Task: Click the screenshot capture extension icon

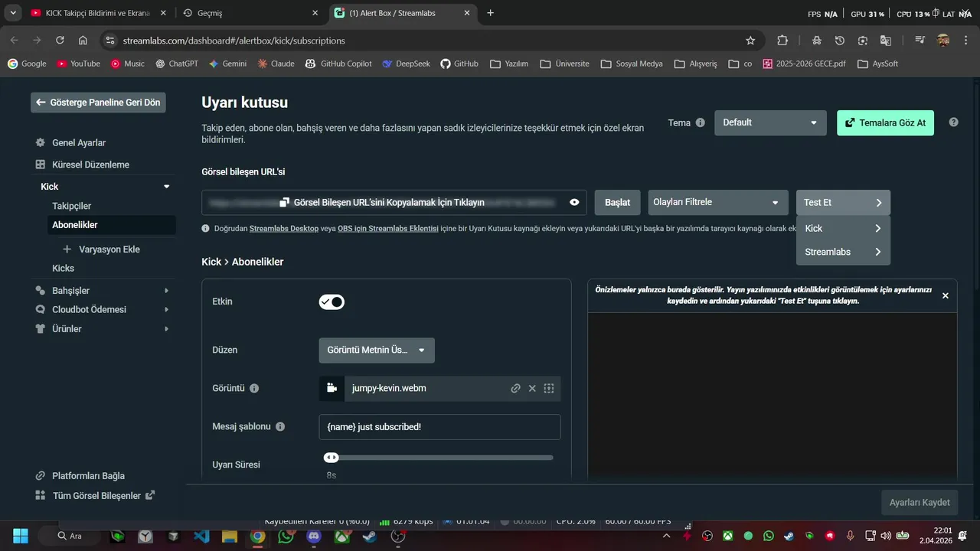Action: tap(863, 41)
